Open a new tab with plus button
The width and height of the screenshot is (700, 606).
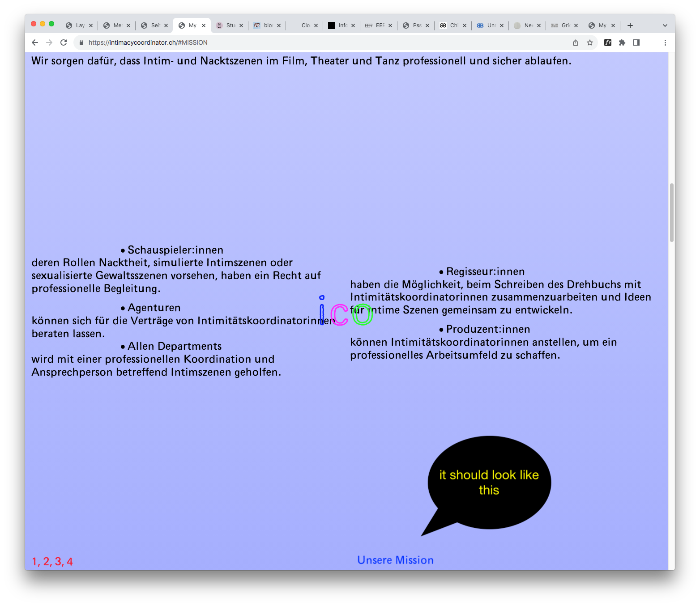[x=630, y=25]
